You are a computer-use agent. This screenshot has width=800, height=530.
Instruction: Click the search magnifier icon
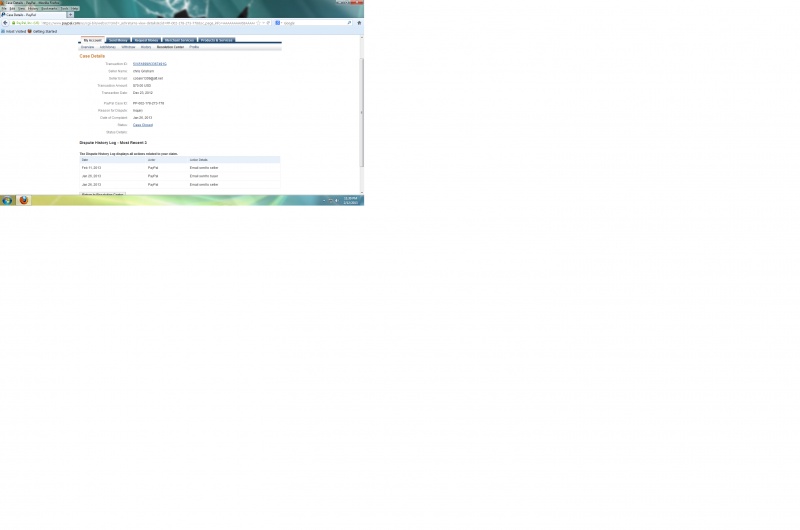point(349,23)
